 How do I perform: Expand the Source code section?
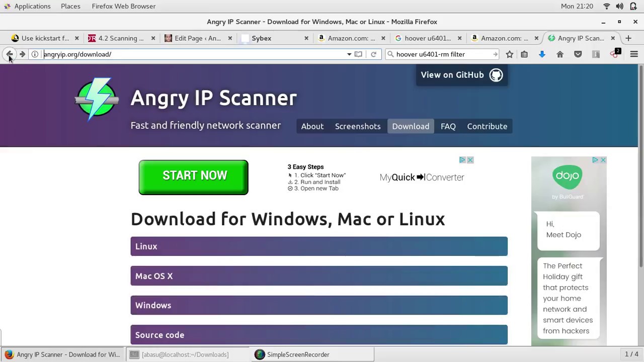click(x=319, y=335)
